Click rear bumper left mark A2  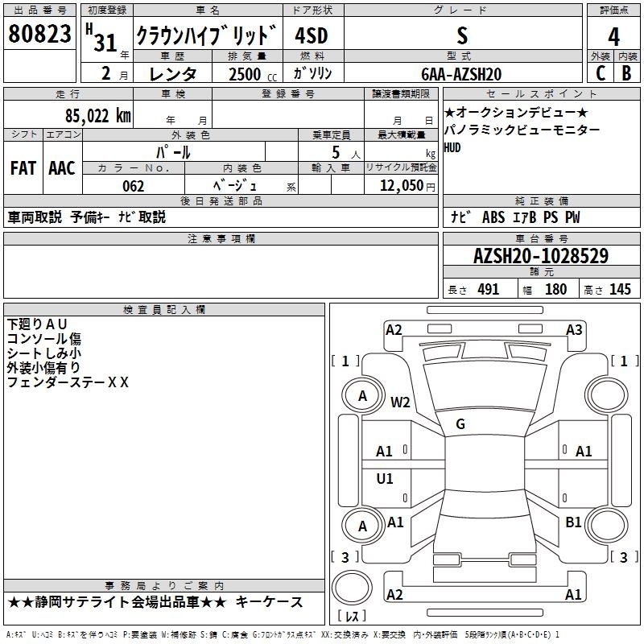[394, 594]
